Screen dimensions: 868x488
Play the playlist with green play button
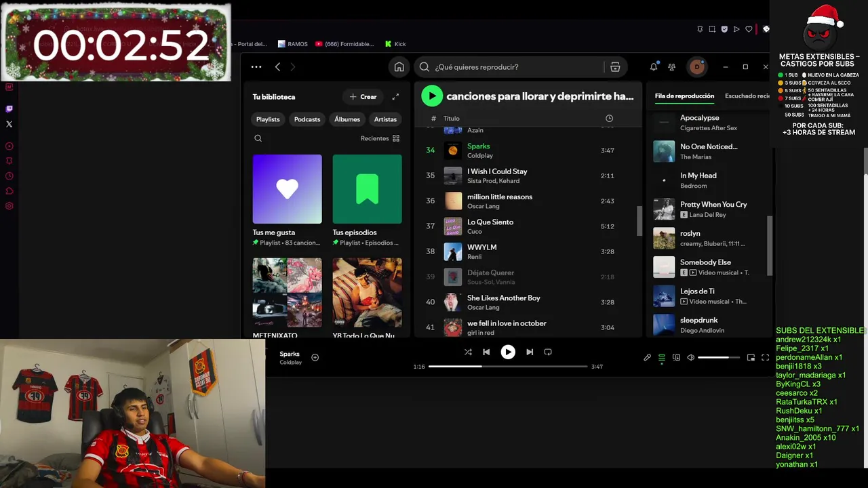click(x=432, y=96)
